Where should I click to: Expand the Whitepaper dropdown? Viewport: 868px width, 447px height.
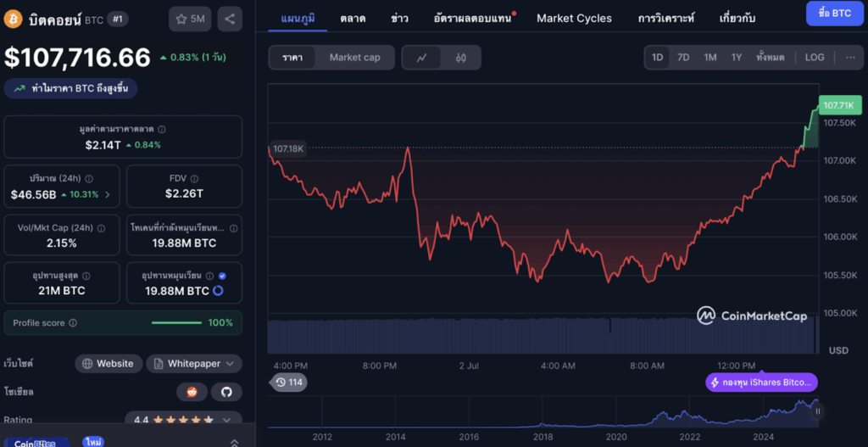194,364
